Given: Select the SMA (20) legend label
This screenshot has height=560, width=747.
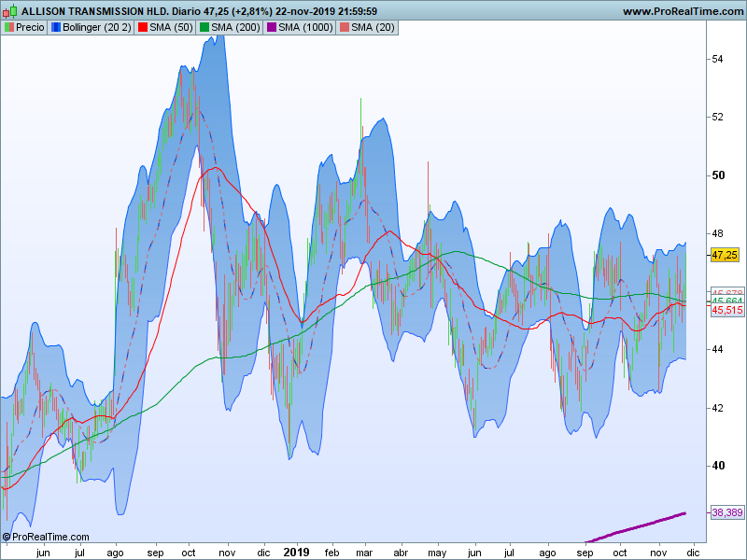Looking at the screenshot, I should click(373, 28).
